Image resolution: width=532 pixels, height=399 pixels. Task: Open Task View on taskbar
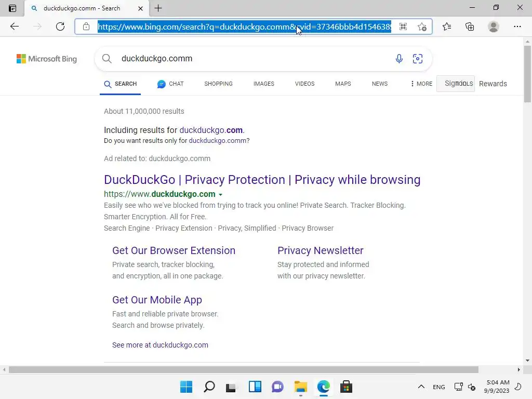232,387
